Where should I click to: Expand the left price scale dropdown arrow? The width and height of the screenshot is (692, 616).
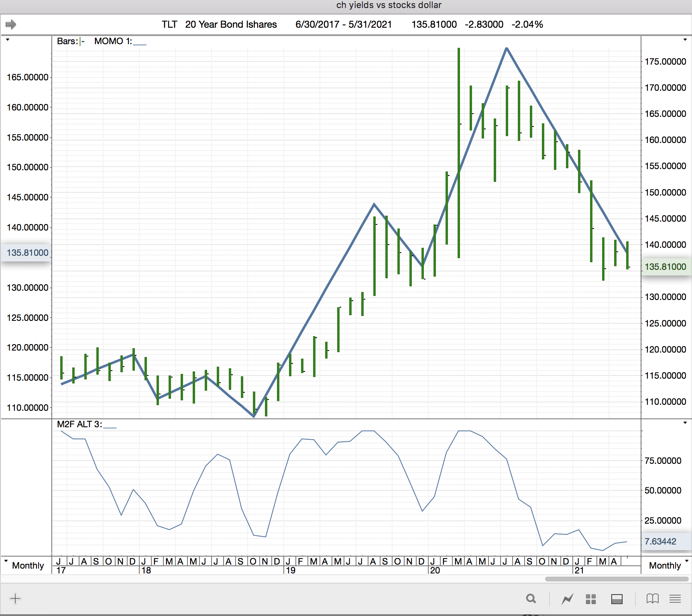pos(7,40)
